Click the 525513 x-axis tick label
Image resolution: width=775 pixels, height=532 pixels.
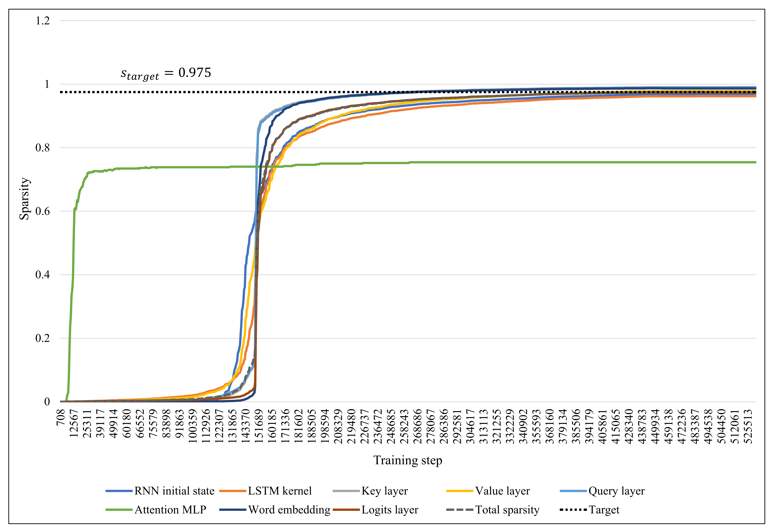click(748, 427)
